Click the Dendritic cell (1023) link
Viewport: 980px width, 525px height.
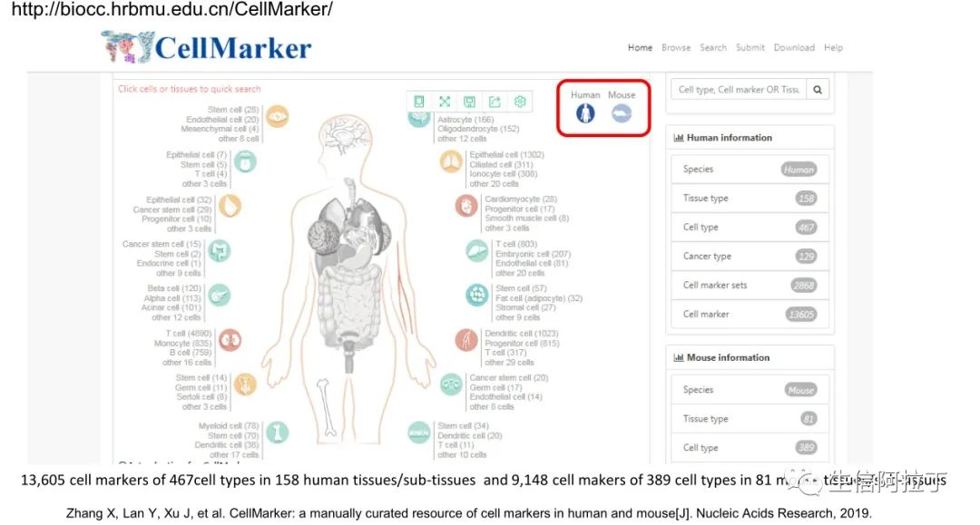(x=521, y=334)
